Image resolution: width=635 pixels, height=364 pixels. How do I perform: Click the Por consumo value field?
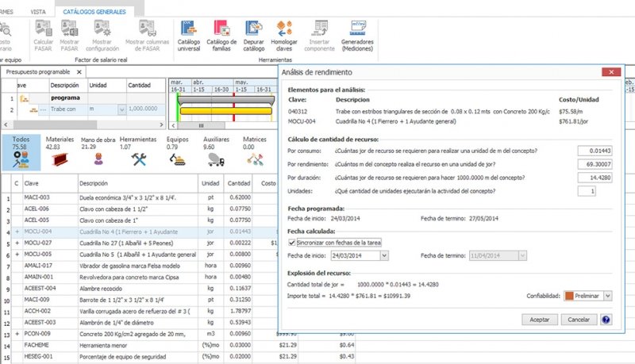[598, 150]
